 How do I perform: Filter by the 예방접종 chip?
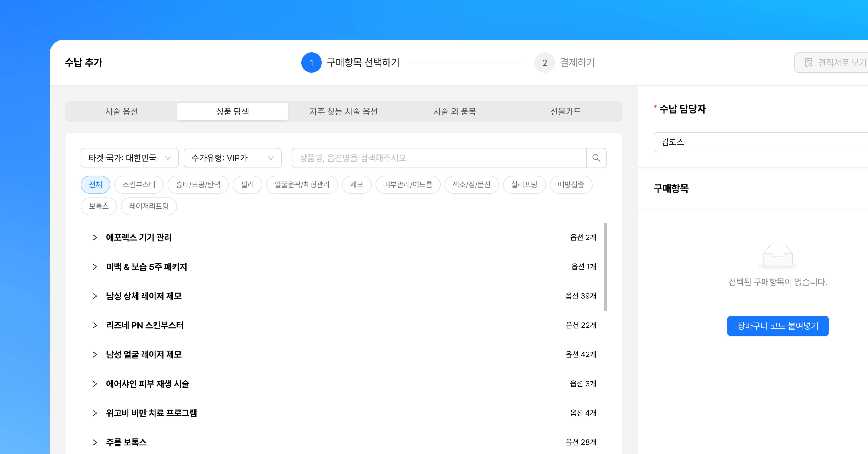[571, 184]
